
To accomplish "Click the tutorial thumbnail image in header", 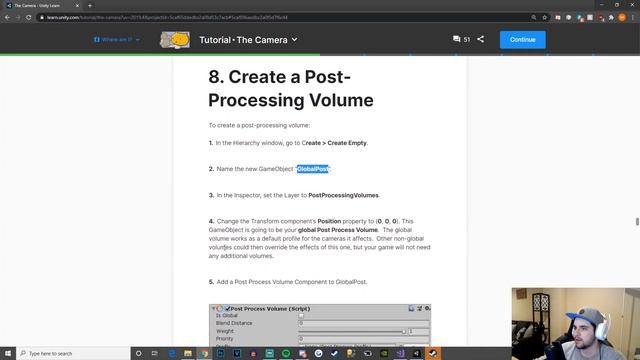I will (x=175, y=40).
